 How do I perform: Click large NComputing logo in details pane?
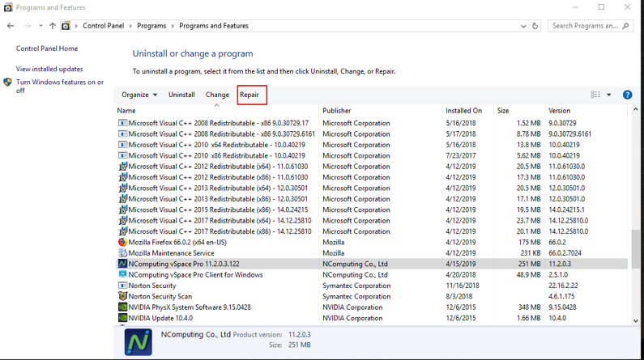pos(138,342)
